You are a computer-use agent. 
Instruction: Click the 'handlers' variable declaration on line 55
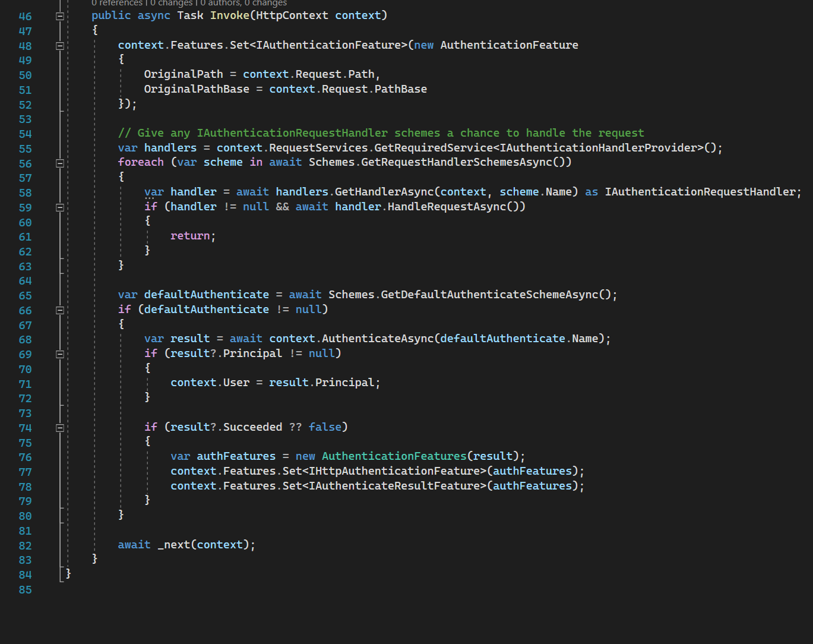[x=170, y=148]
